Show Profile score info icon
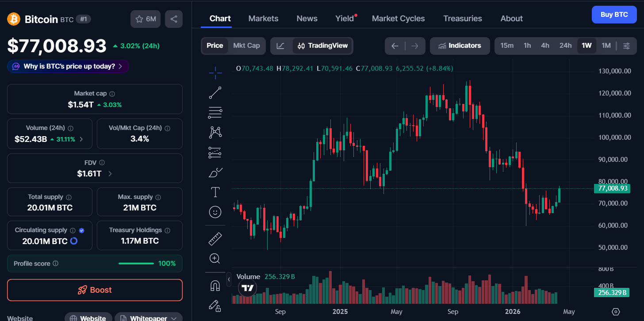The height and width of the screenshot is (321, 644). (55, 264)
